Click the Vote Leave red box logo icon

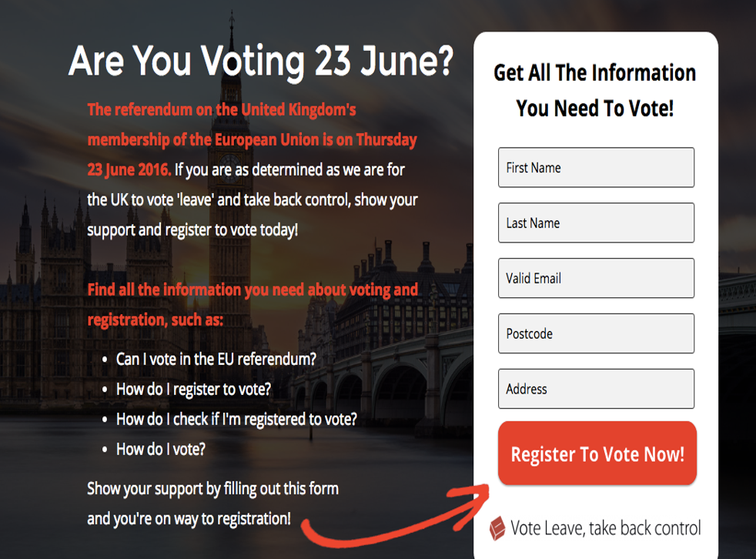click(x=497, y=528)
